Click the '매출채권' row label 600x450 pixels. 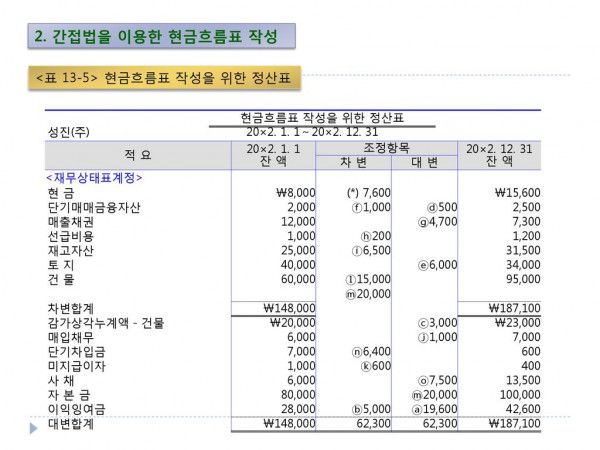[71, 222]
